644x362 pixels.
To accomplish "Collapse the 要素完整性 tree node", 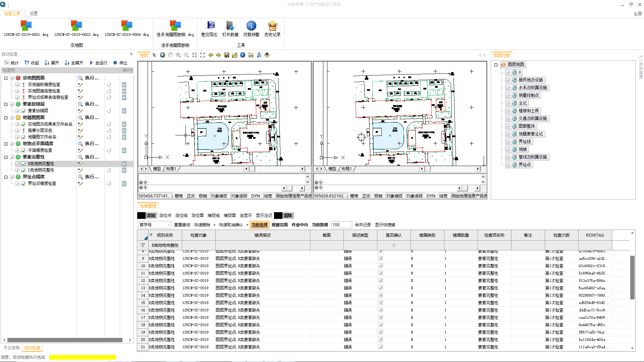I will (x=6, y=157).
